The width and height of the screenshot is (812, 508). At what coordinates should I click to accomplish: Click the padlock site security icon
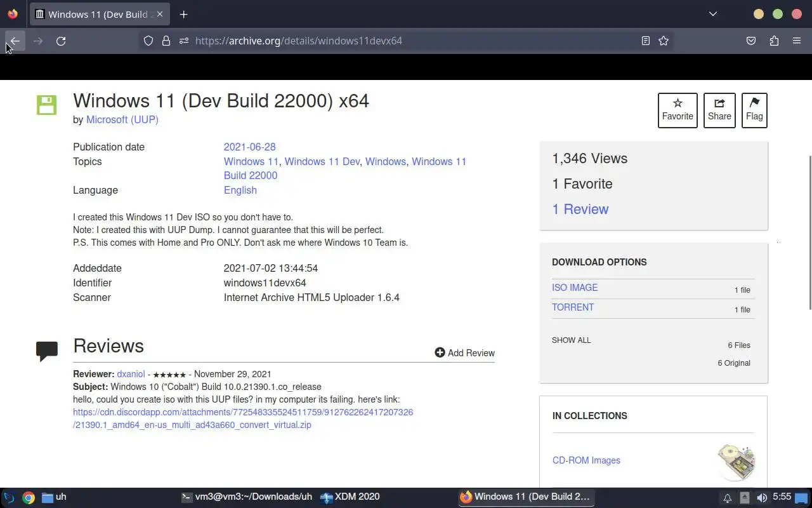coord(166,41)
